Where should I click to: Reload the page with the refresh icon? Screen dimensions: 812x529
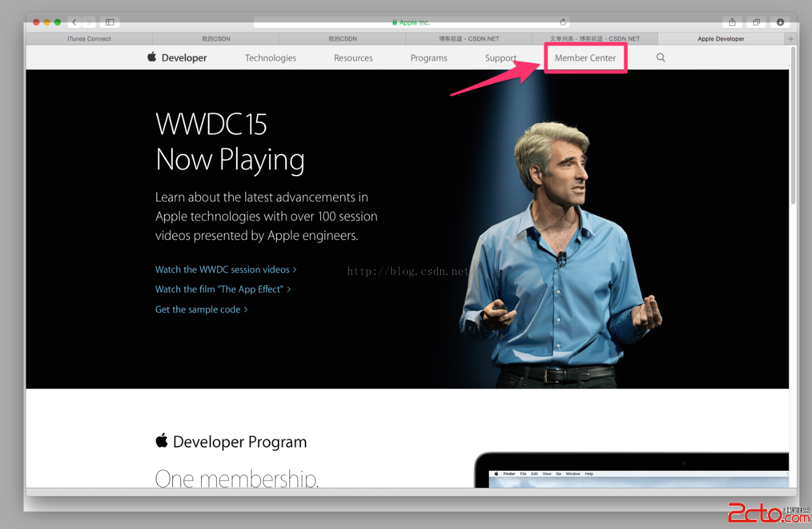563,22
